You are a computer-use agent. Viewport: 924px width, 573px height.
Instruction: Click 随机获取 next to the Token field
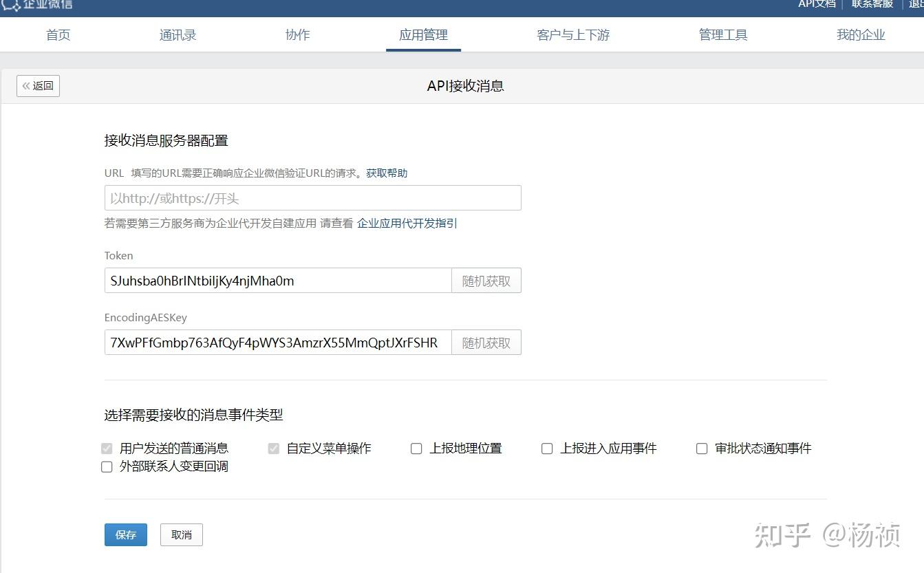pos(486,280)
